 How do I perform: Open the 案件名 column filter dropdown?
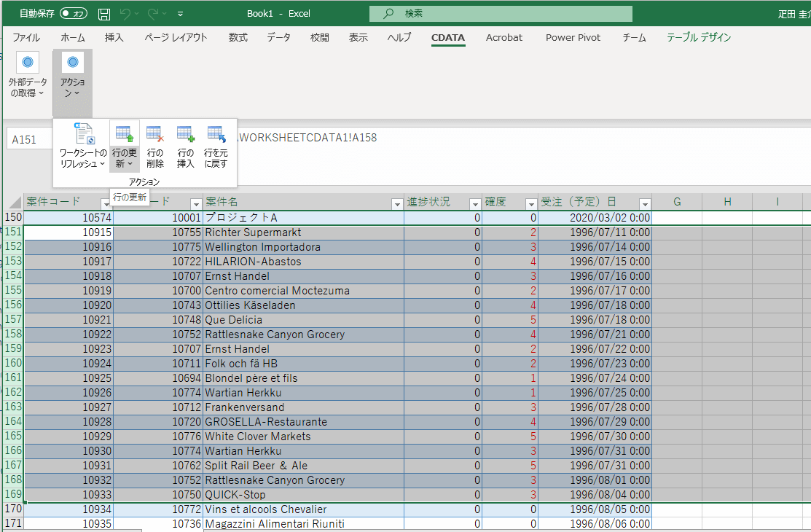(x=397, y=203)
